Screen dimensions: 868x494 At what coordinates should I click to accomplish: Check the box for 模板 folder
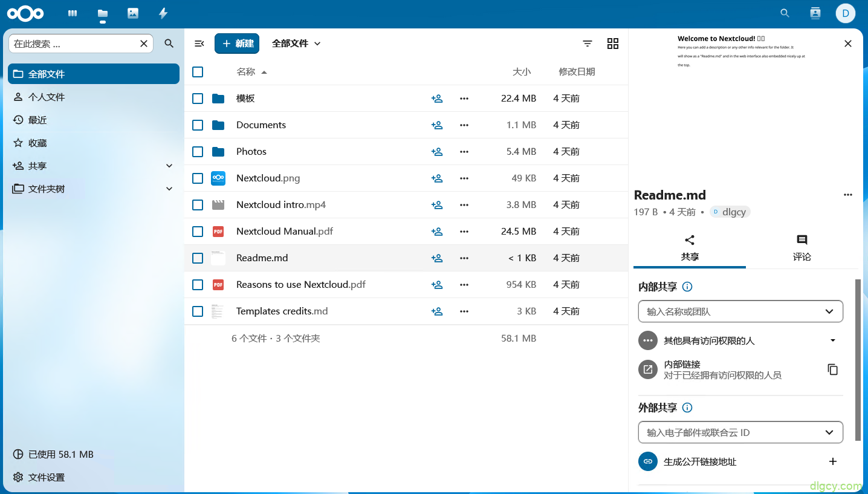click(198, 99)
